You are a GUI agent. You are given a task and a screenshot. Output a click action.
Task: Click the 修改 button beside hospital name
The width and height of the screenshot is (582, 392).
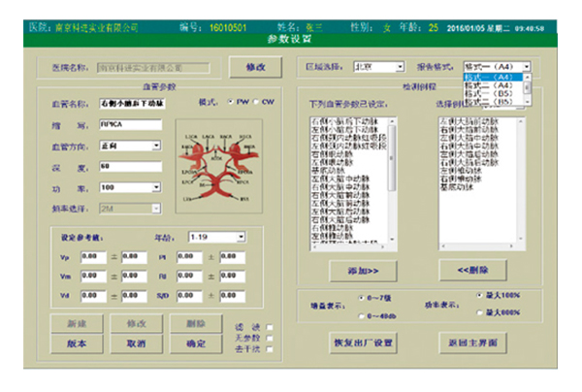tap(255, 67)
